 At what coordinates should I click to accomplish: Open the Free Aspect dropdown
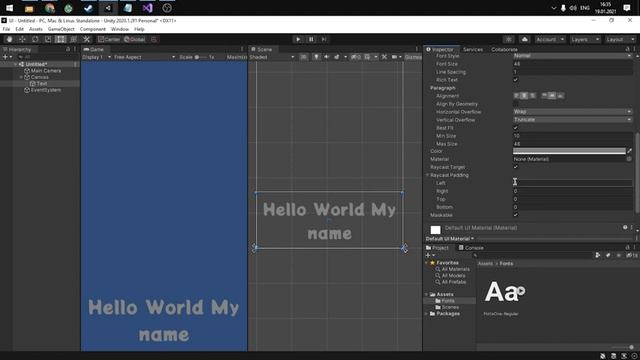144,57
